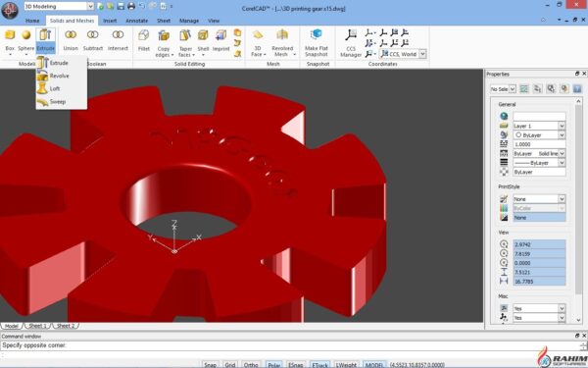
Task: Click the magnifier icon in Properties toolbar
Action: pyautogui.click(x=551, y=89)
